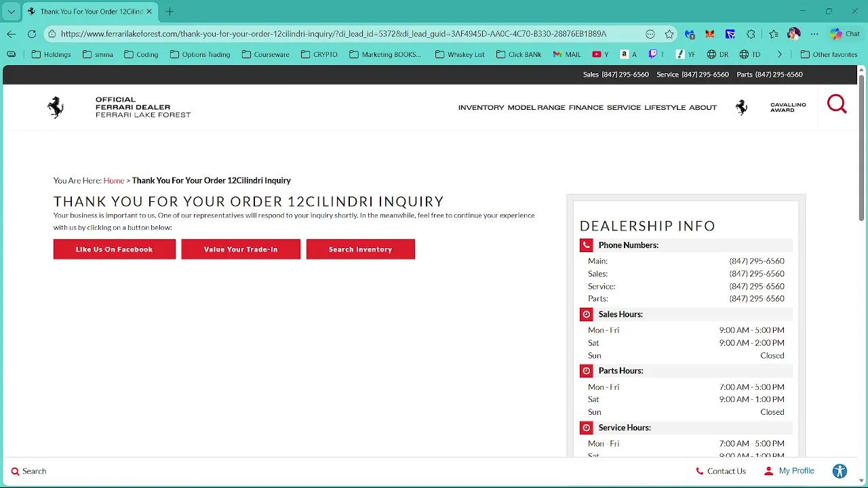Open the MetaMask fox extension
The image size is (868, 488).
pos(710,34)
